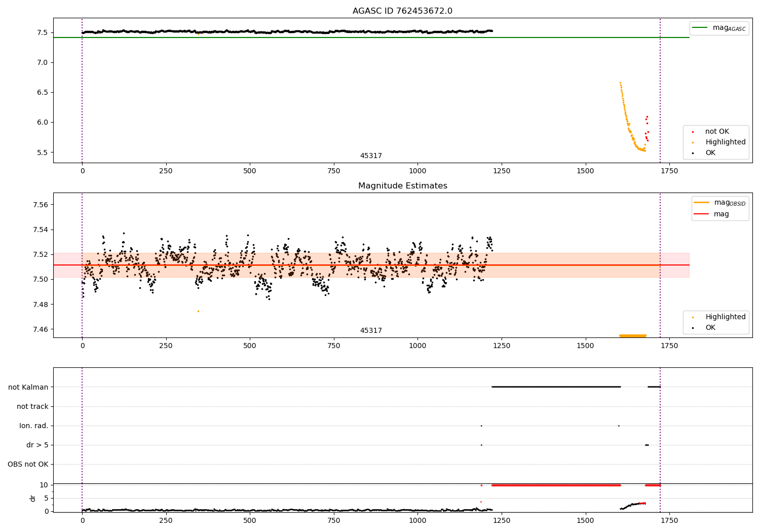This screenshot has height=532, width=760.
Task: Click 'Highlighted' in the top plot legend
Action: click(x=719, y=142)
